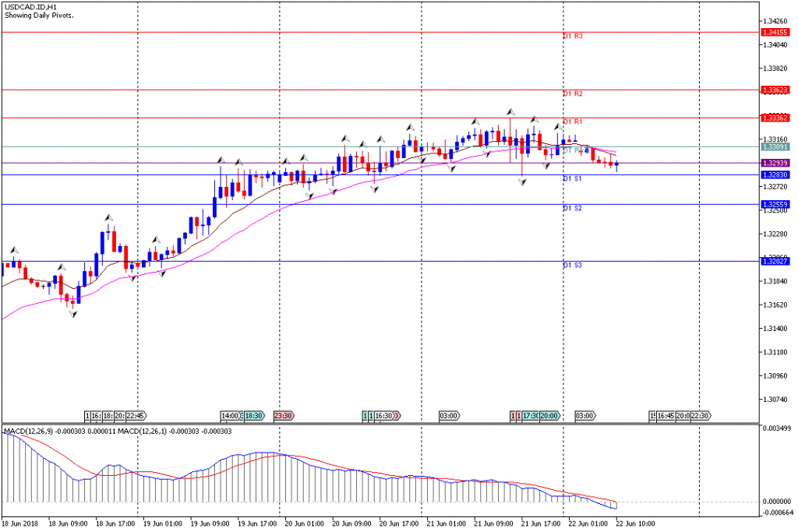Screen dimensions: 798x532
Task: Click the purple 1.32939 current price tag
Action: [x=775, y=164]
